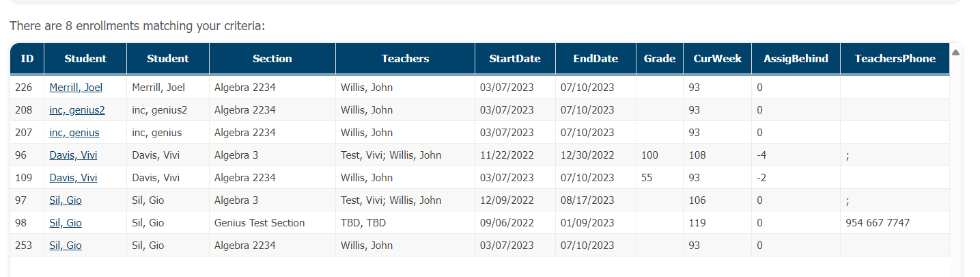Image resolution: width=980 pixels, height=277 pixels.
Task: Follow the inc, genius student link
Action: 74,133
